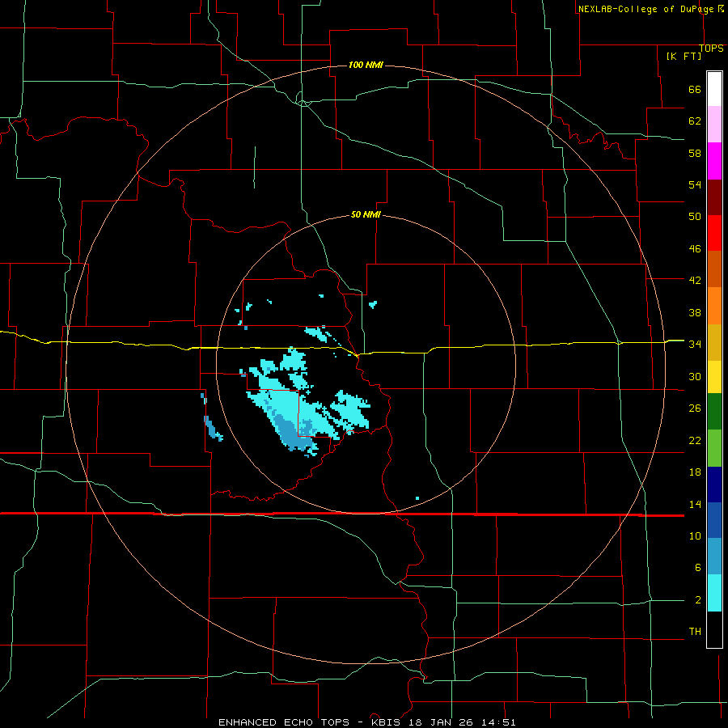728x728 pixels.
Task: Select the light pink legend color band
Action: 714,125
